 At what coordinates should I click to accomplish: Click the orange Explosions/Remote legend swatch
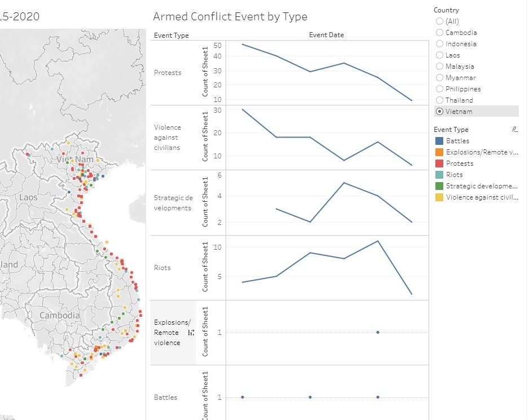point(439,152)
